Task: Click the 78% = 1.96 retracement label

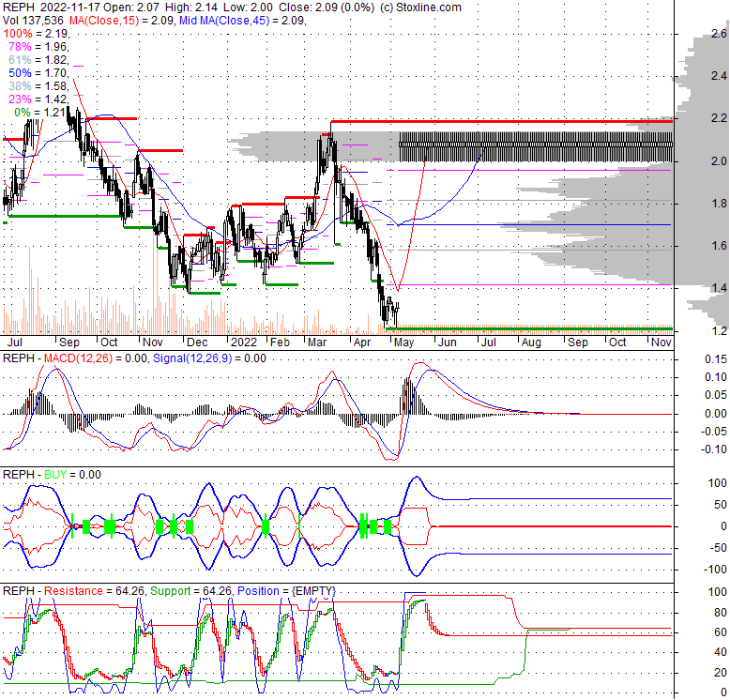Action: [38, 47]
